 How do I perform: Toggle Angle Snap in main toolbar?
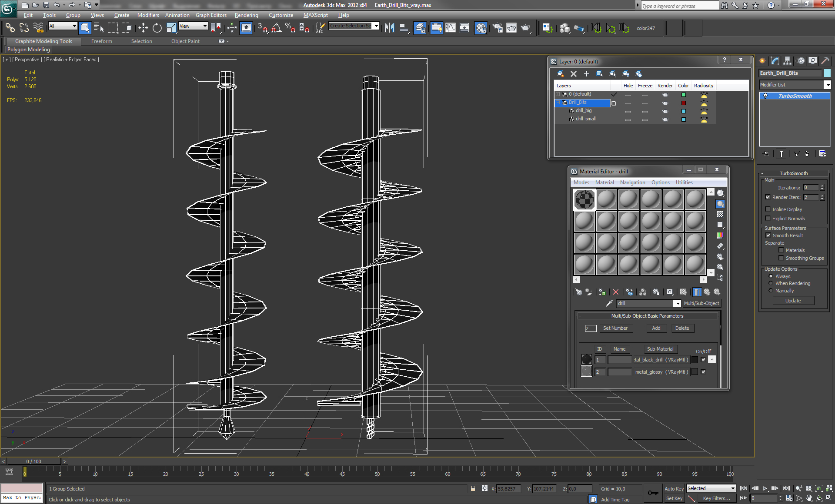coord(276,28)
